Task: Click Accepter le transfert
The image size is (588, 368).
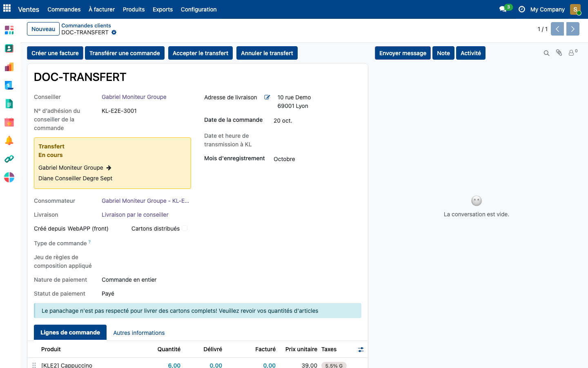Action: tap(200, 53)
